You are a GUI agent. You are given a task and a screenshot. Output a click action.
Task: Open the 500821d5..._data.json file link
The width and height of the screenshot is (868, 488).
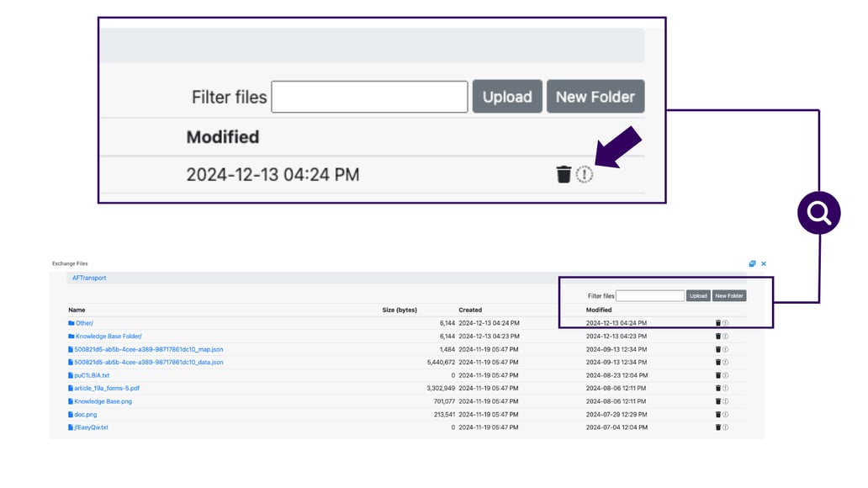[148, 363]
